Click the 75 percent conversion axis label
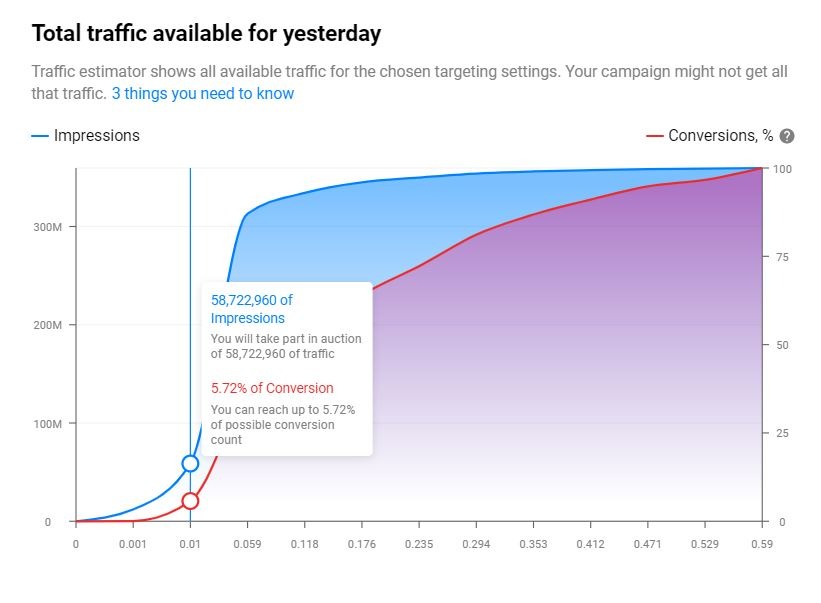821x603 pixels. click(781, 257)
